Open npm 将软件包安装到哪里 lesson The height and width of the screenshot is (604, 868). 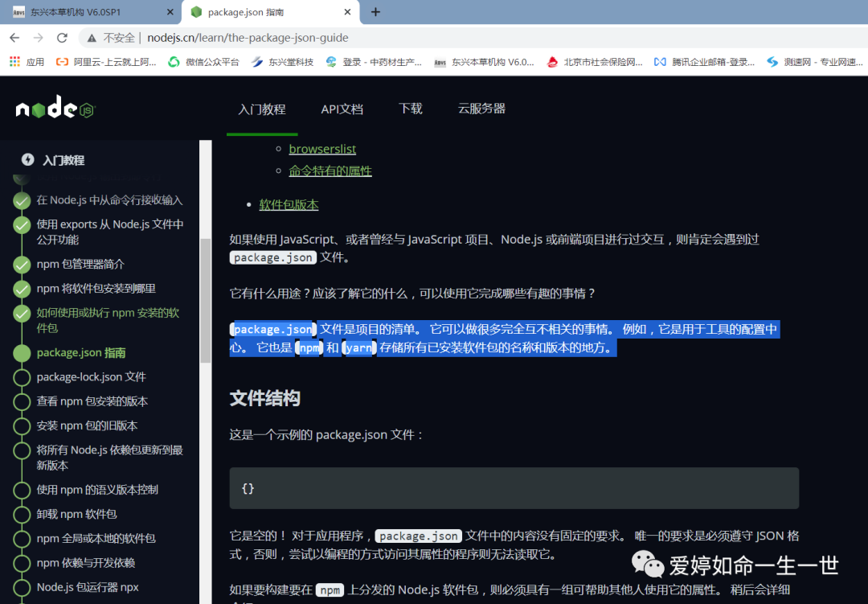(x=96, y=289)
